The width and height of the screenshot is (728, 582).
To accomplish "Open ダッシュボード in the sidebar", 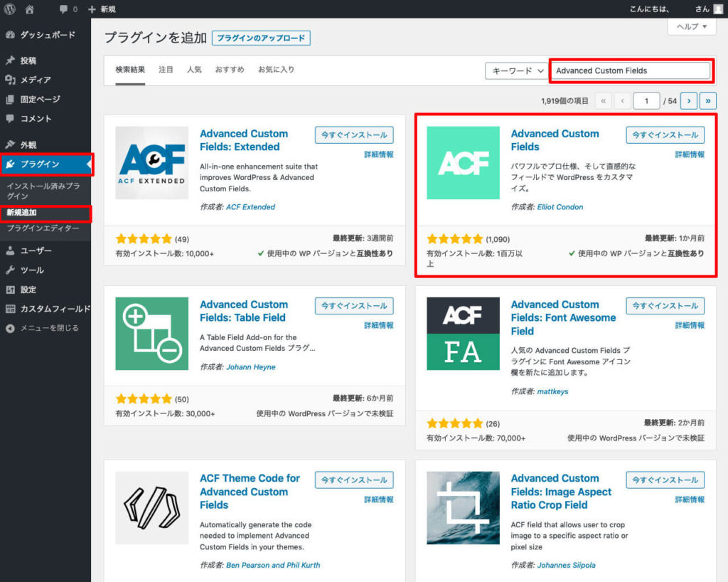I will [x=45, y=35].
